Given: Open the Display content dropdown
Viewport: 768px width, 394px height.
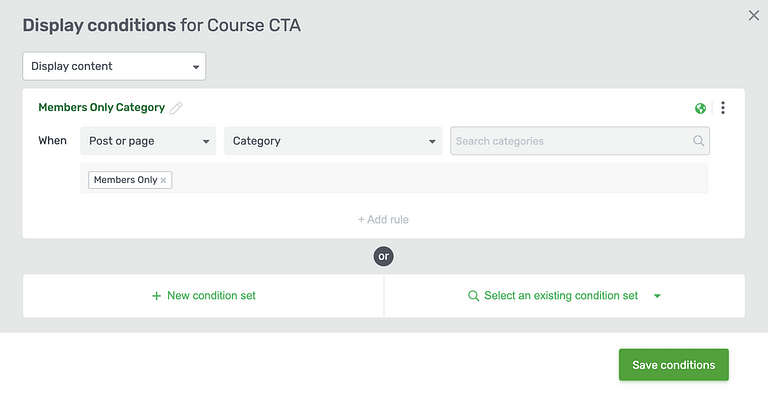Looking at the screenshot, I should (x=114, y=66).
